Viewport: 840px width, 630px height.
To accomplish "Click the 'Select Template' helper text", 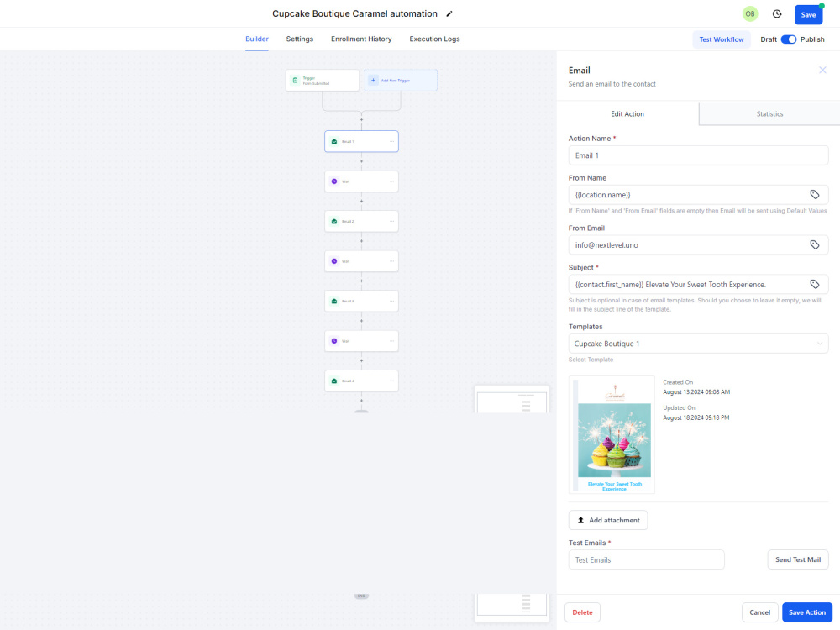I will click(591, 360).
